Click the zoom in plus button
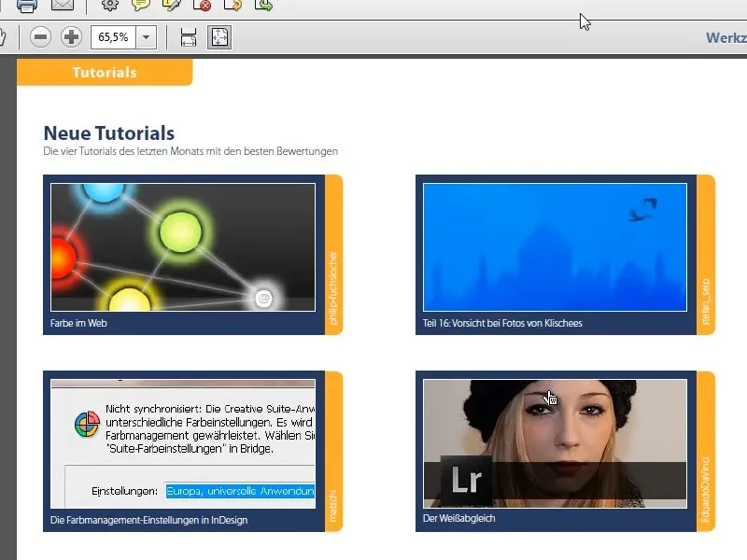747x560 pixels. 72,37
